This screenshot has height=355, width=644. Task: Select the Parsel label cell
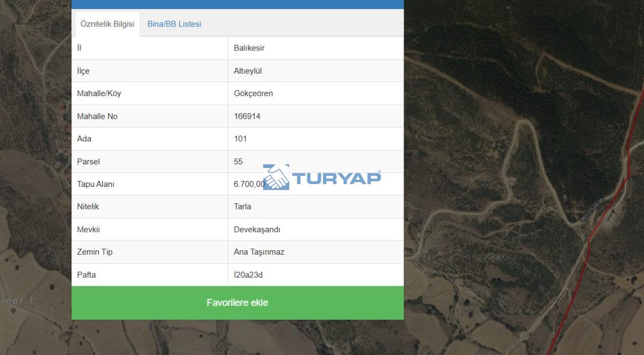150,162
